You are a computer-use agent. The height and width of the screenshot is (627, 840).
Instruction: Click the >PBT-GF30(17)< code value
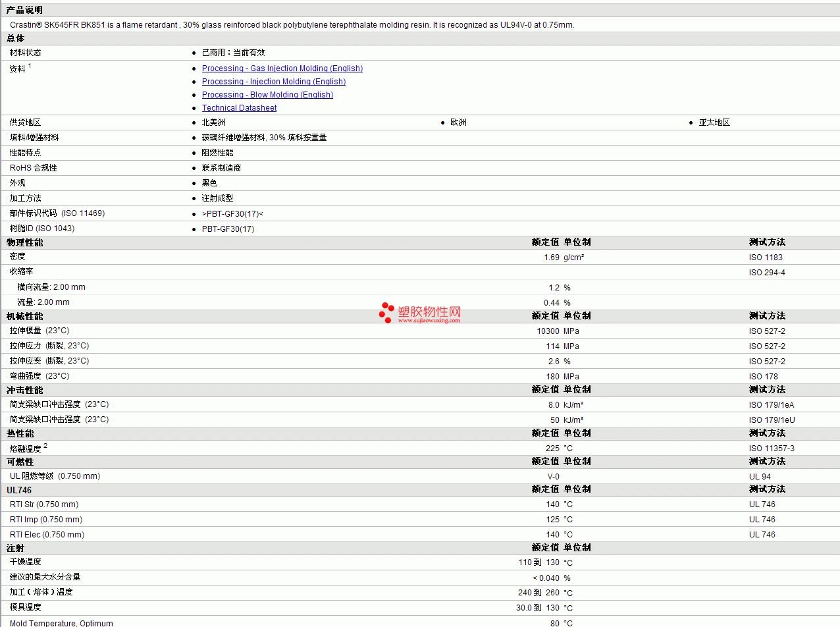(232, 214)
